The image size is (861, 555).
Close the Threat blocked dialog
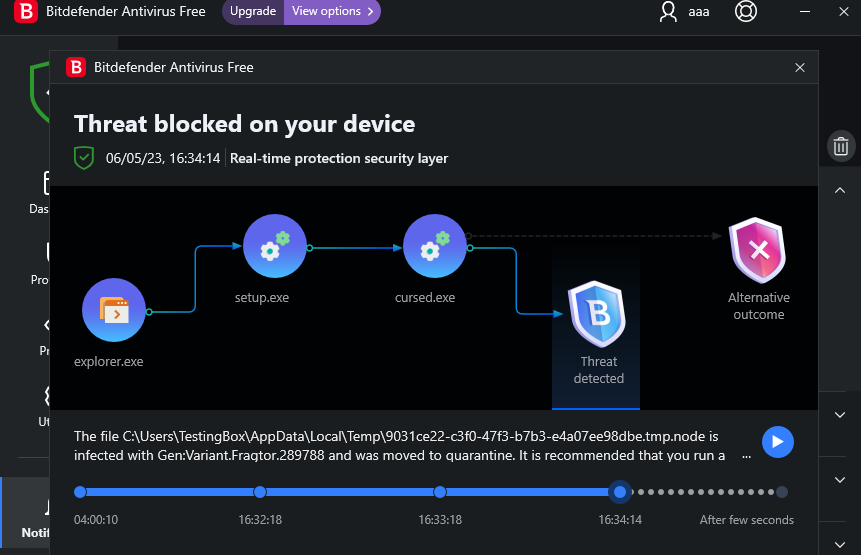799,68
